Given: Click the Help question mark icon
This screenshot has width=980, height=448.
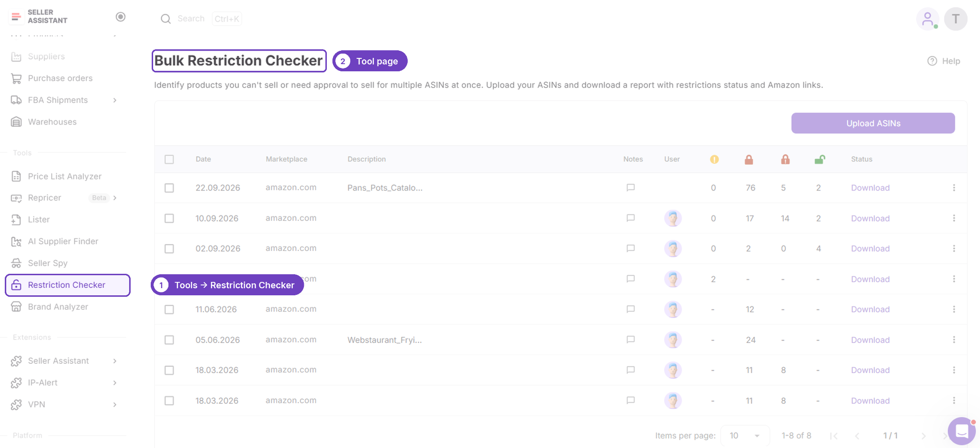Looking at the screenshot, I should pyautogui.click(x=932, y=61).
